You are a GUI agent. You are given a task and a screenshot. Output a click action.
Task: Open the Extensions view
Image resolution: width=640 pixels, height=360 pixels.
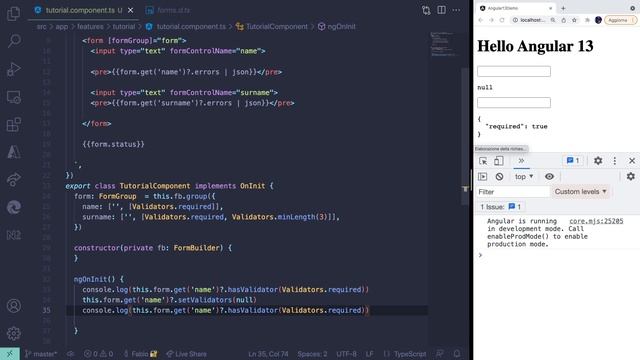point(13,124)
